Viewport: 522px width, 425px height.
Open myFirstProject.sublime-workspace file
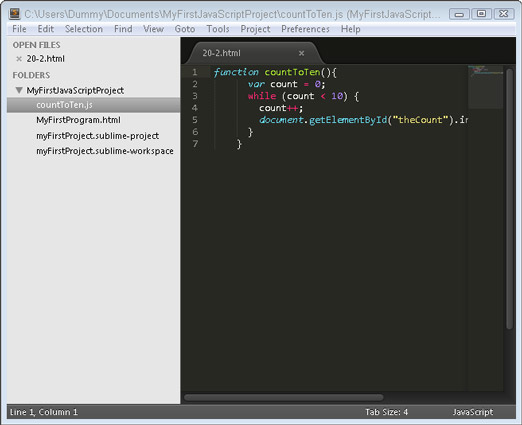[x=105, y=151]
